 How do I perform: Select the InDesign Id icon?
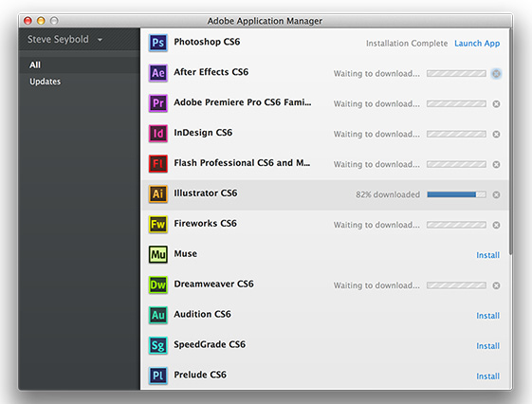[158, 134]
